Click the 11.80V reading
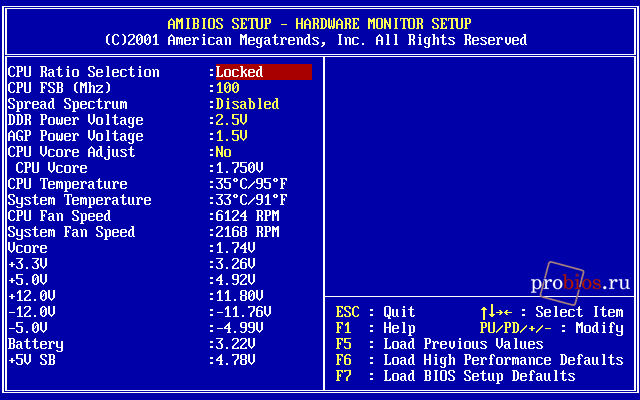This screenshot has width=640, height=400. coord(239,296)
